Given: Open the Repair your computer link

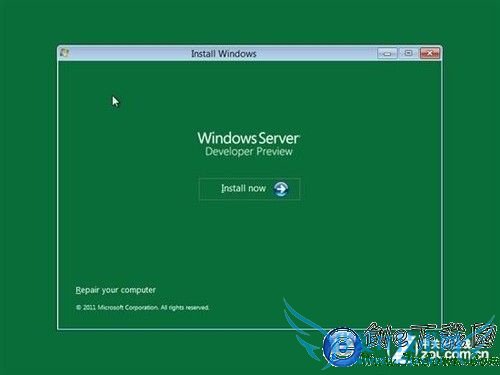Looking at the screenshot, I should tap(115, 290).
